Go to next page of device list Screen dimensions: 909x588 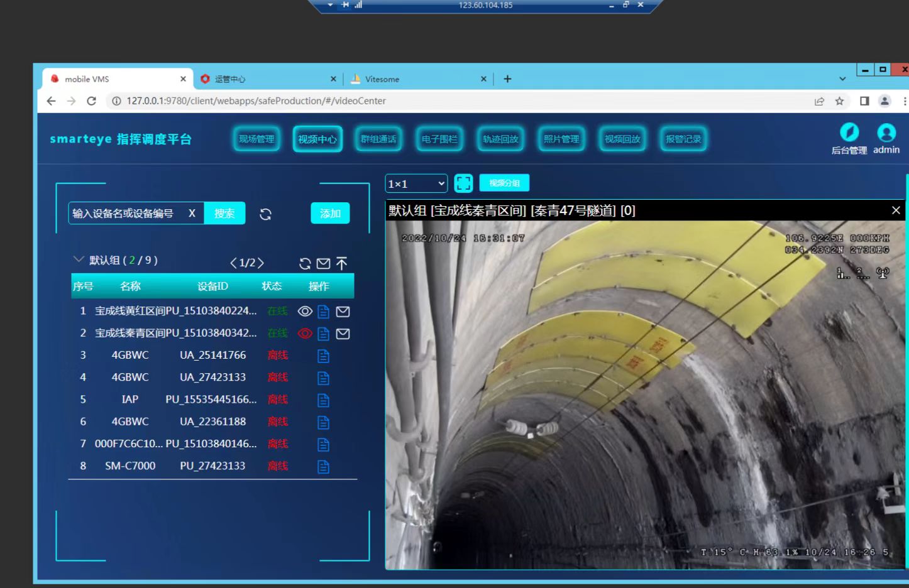click(261, 263)
